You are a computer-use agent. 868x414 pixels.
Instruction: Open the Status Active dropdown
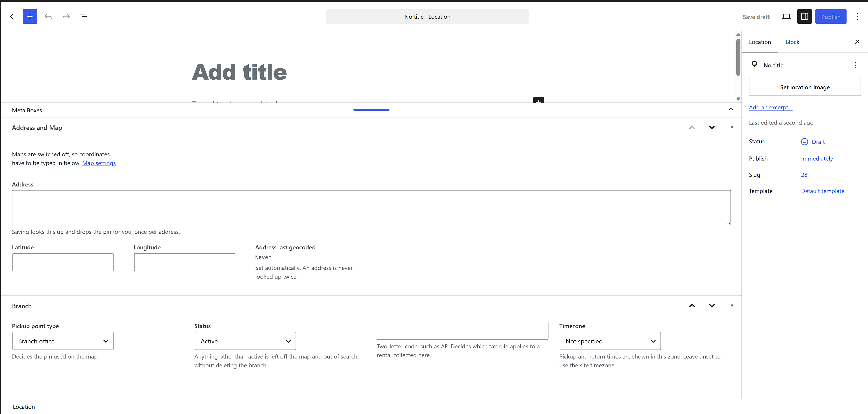click(245, 341)
